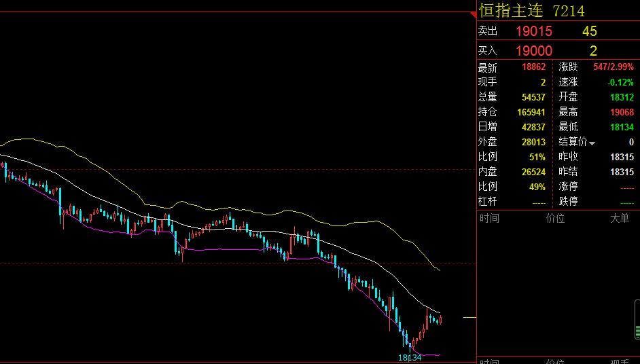Viewport: 640px width, 364px height.
Task: Click the 51% ratio value
Action: coord(537,157)
